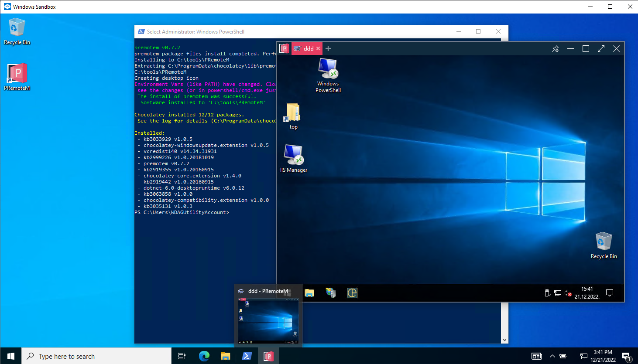Open the remote clock showing 15:41
Screen dimensions: 638x364
point(587,293)
